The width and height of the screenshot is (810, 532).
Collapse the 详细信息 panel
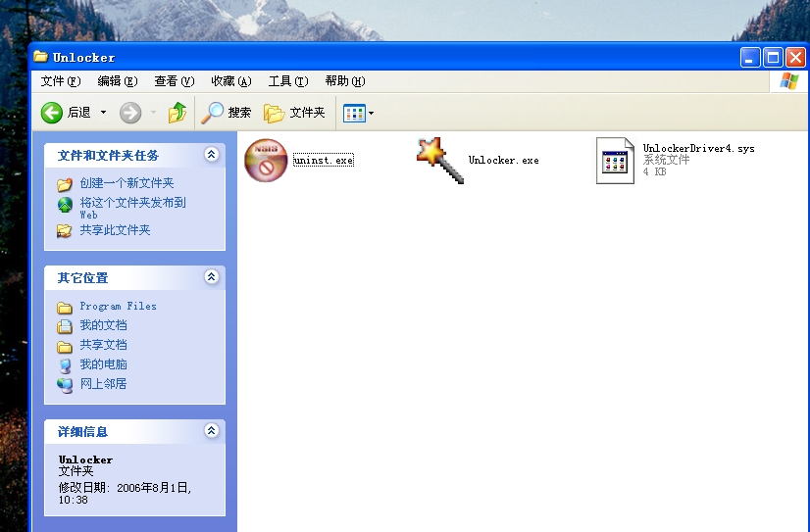[211, 430]
